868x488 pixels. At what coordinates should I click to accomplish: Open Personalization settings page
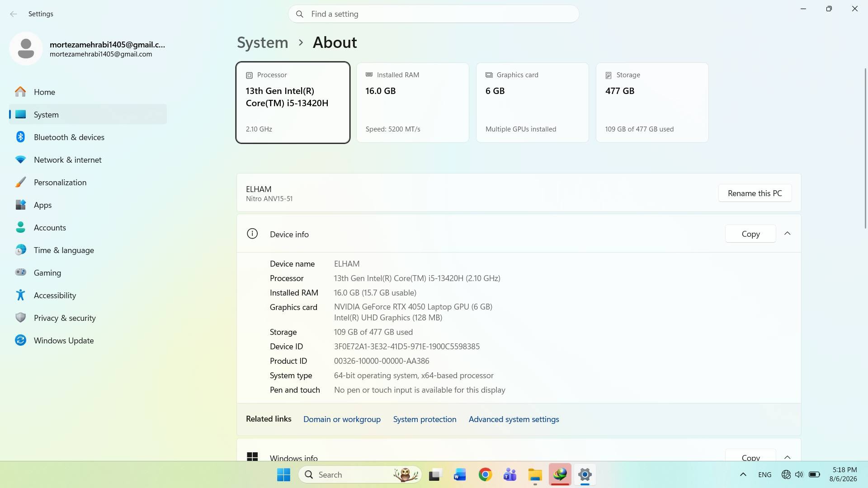click(x=88, y=182)
